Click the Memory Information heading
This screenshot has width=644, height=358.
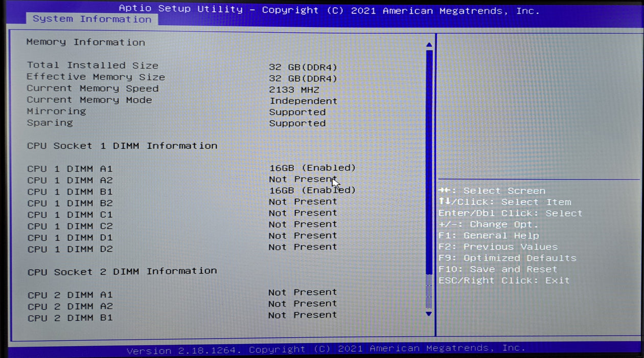tap(86, 42)
